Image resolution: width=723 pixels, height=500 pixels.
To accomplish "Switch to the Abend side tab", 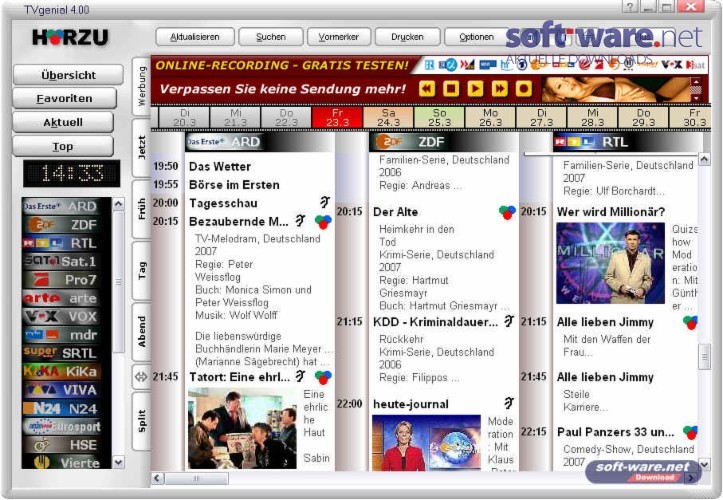I will tap(142, 332).
